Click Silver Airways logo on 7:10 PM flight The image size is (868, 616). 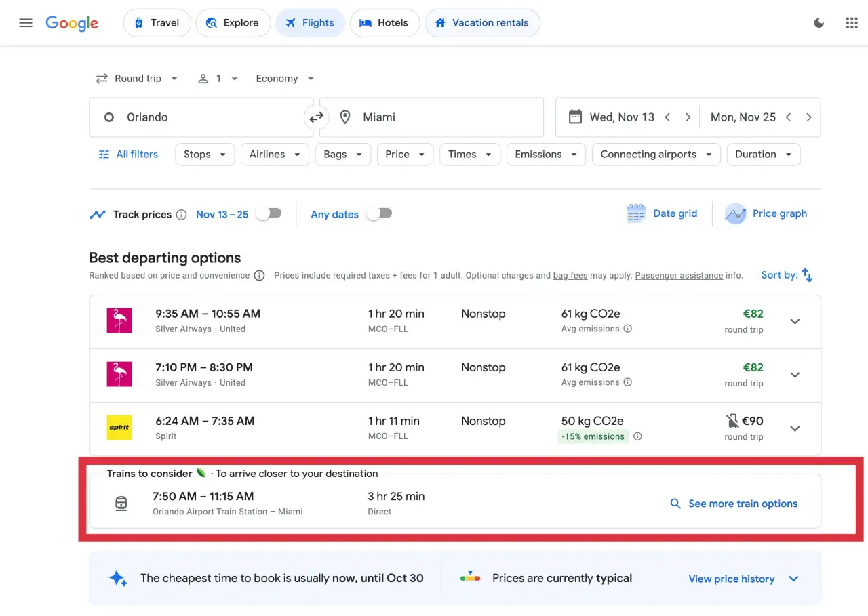click(x=119, y=374)
